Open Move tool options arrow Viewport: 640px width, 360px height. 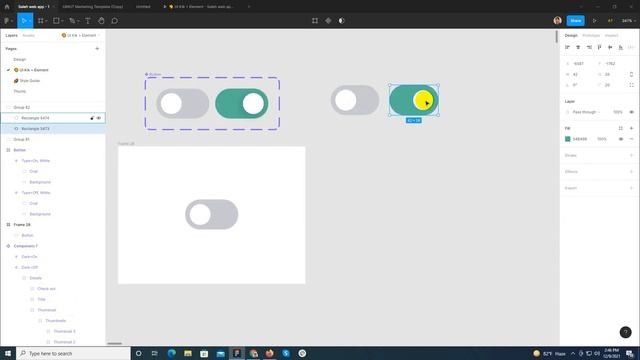coord(30,21)
